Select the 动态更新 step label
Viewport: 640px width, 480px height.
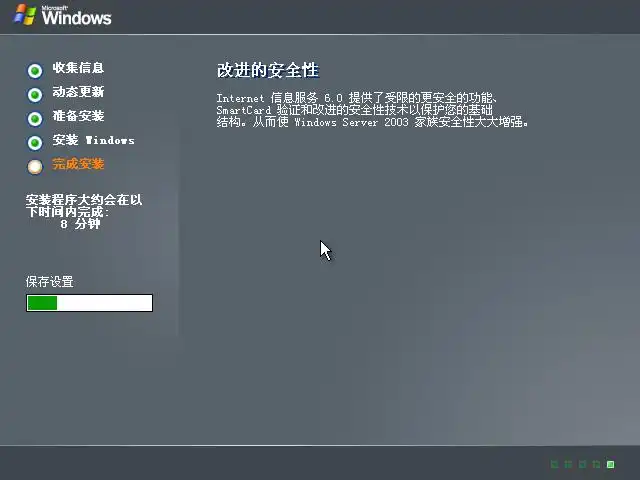tap(78, 92)
